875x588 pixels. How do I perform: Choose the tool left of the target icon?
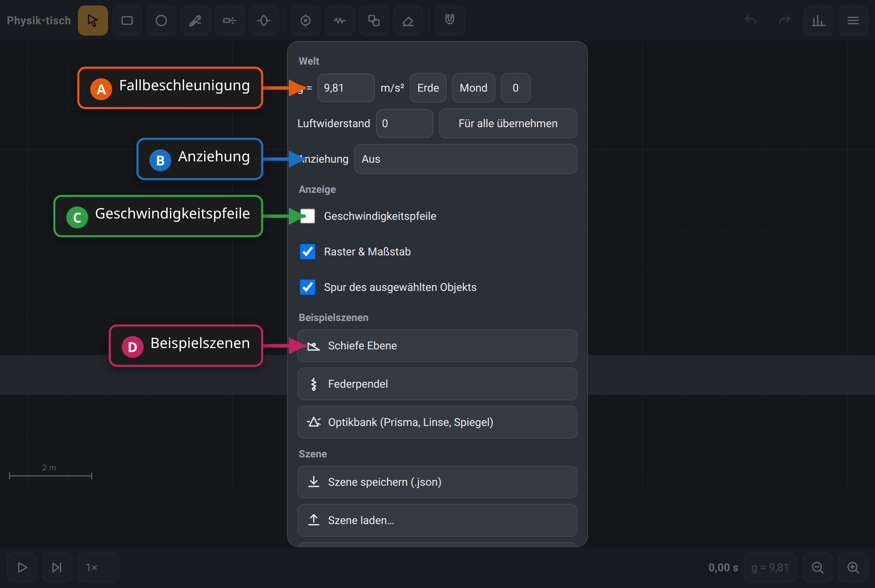pos(264,20)
